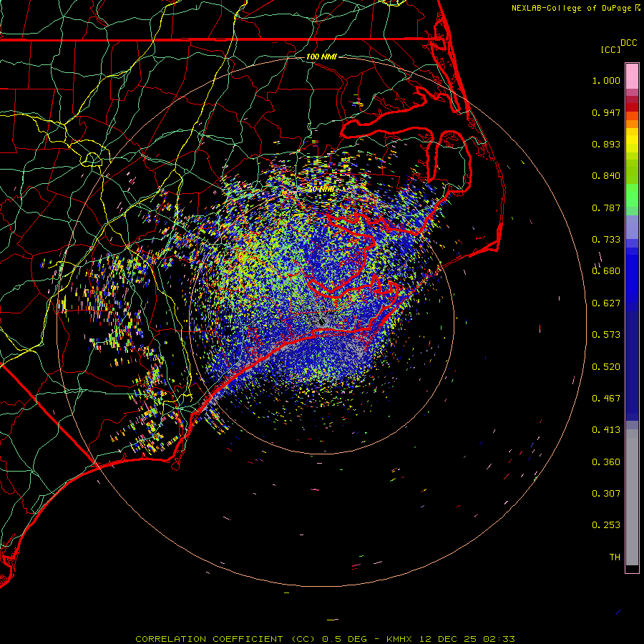
Task: Click the TH threshold label
Action: pyautogui.click(x=615, y=557)
